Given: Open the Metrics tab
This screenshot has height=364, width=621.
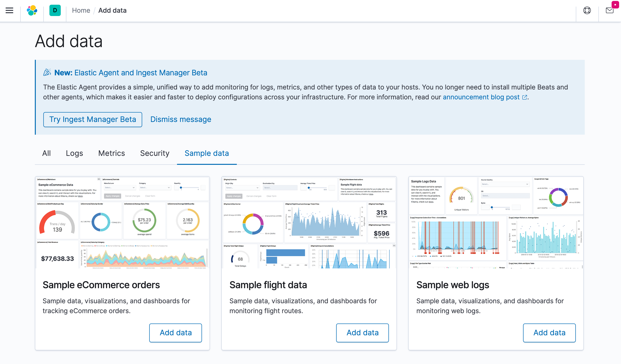Looking at the screenshot, I should [x=111, y=153].
